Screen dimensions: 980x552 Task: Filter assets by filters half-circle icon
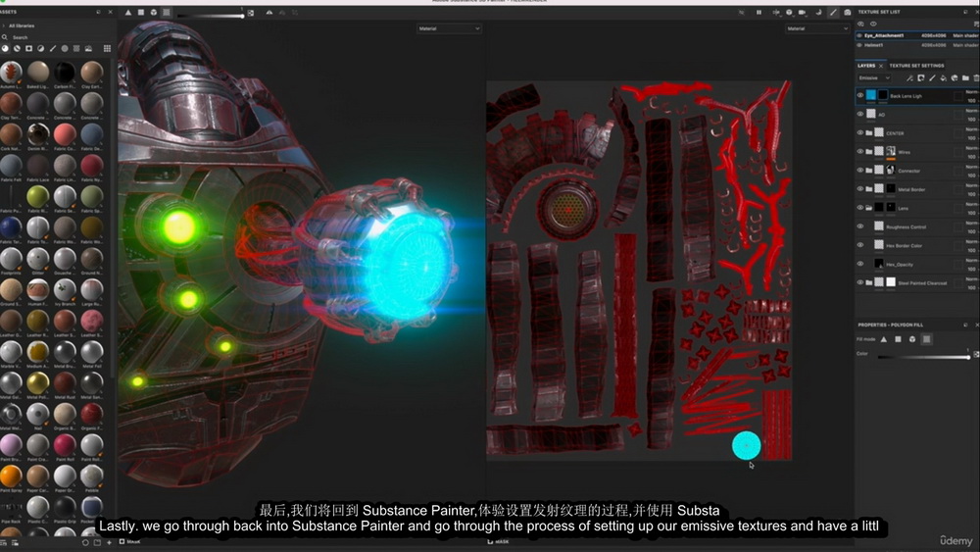coord(40,48)
